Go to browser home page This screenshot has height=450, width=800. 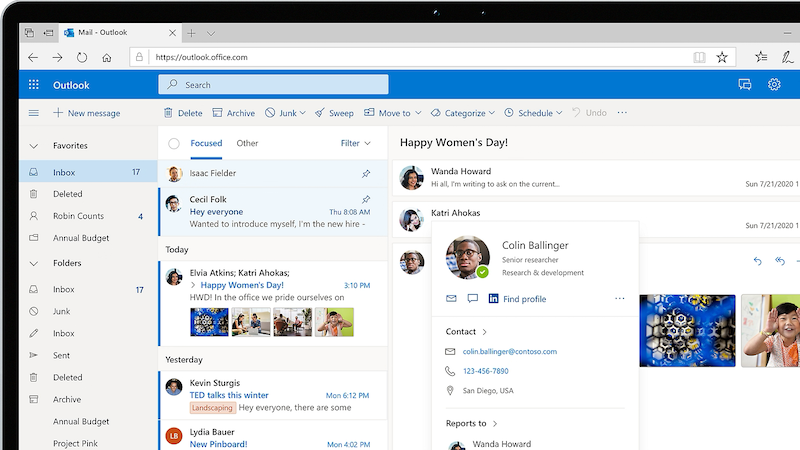point(107,58)
